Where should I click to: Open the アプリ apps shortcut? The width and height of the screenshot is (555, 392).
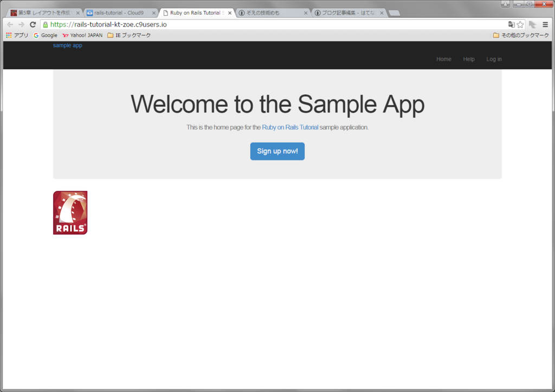point(17,35)
